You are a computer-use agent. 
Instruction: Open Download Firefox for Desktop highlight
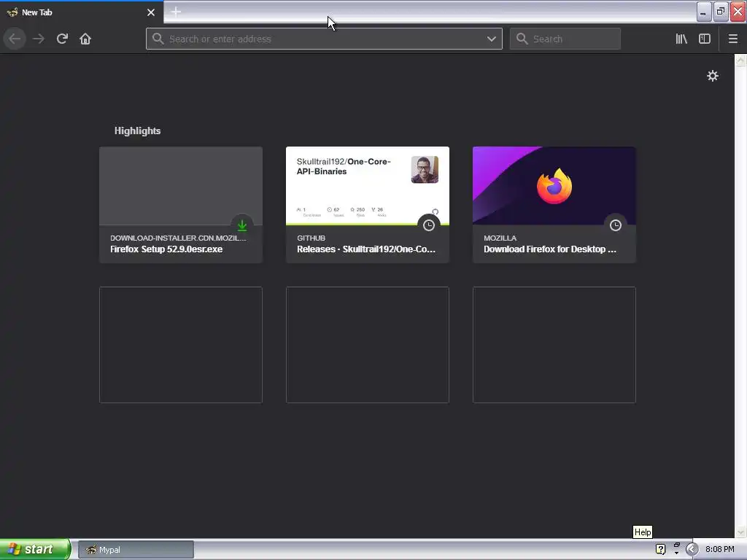tap(554, 205)
